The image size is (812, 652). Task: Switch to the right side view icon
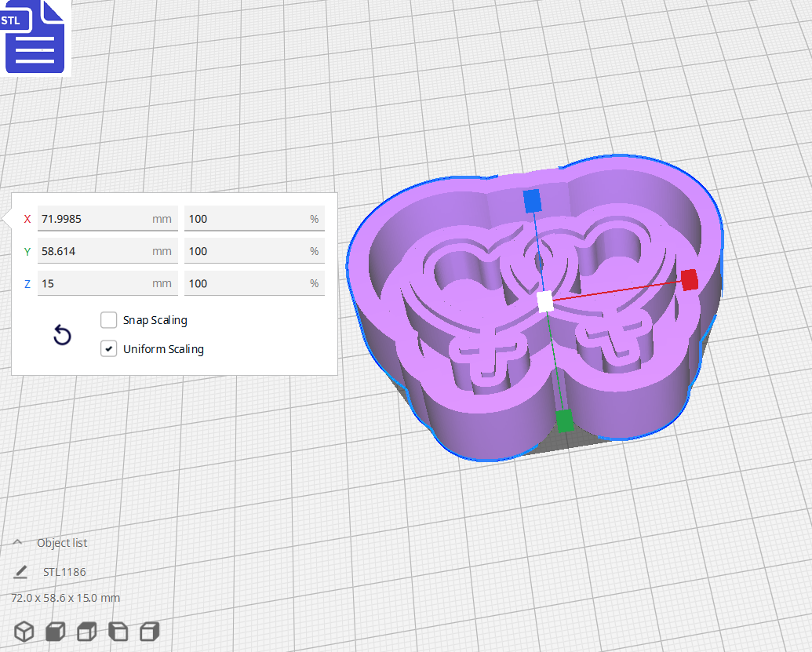point(149,632)
